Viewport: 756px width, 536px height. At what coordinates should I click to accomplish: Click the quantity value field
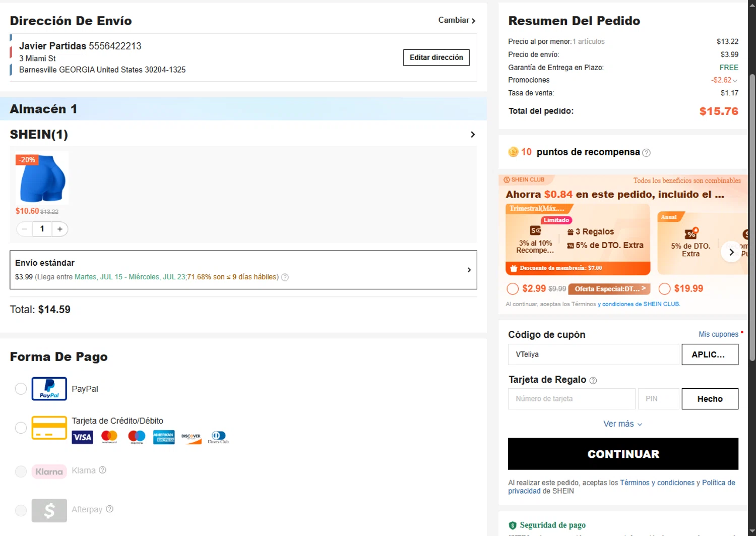(x=42, y=229)
